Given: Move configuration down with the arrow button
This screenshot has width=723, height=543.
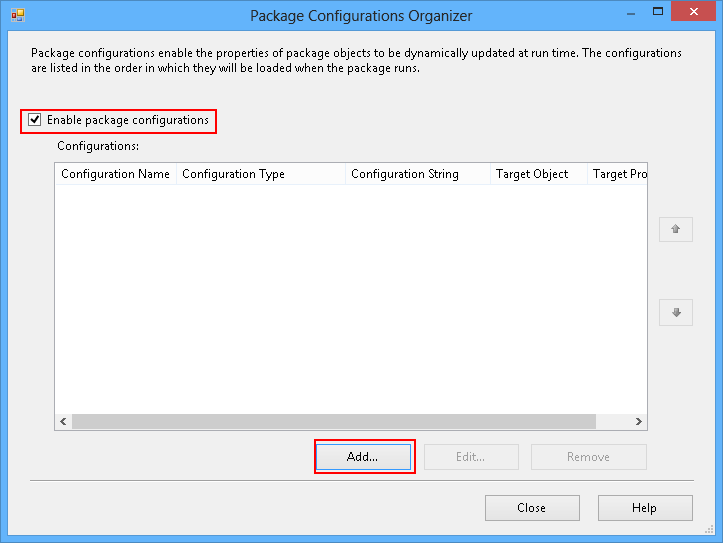Looking at the screenshot, I should click(676, 313).
